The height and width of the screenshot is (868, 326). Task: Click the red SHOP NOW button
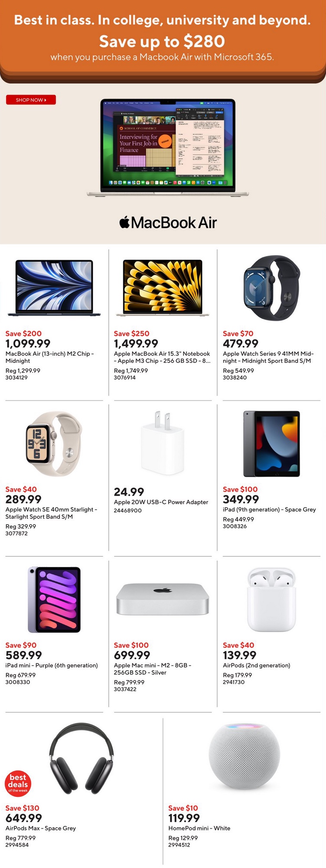point(31,100)
